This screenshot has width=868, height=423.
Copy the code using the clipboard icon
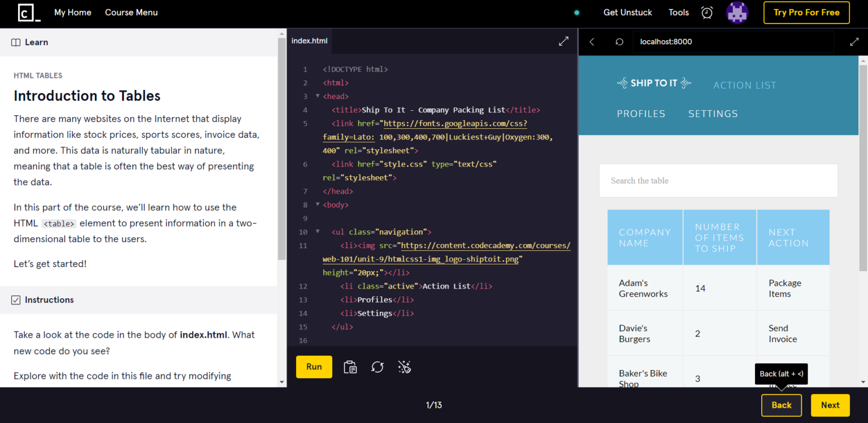coord(350,367)
